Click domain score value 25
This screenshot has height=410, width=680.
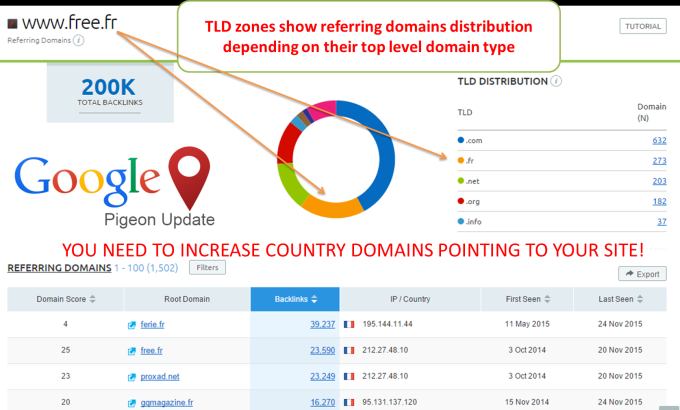pyautogui.click(x=65, y=350)
